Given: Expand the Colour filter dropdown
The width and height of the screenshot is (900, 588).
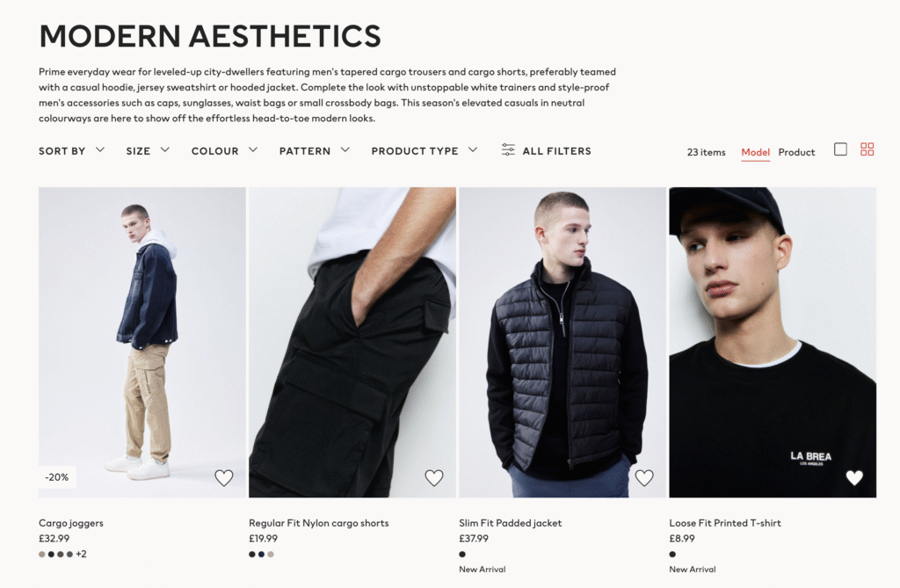Looking at the screenshot, I should click(x=224, y=150).
